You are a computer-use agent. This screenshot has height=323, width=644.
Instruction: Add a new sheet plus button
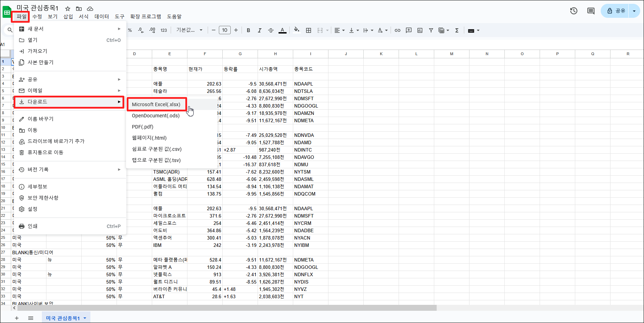pyautogui.click(x=16, y=318)
